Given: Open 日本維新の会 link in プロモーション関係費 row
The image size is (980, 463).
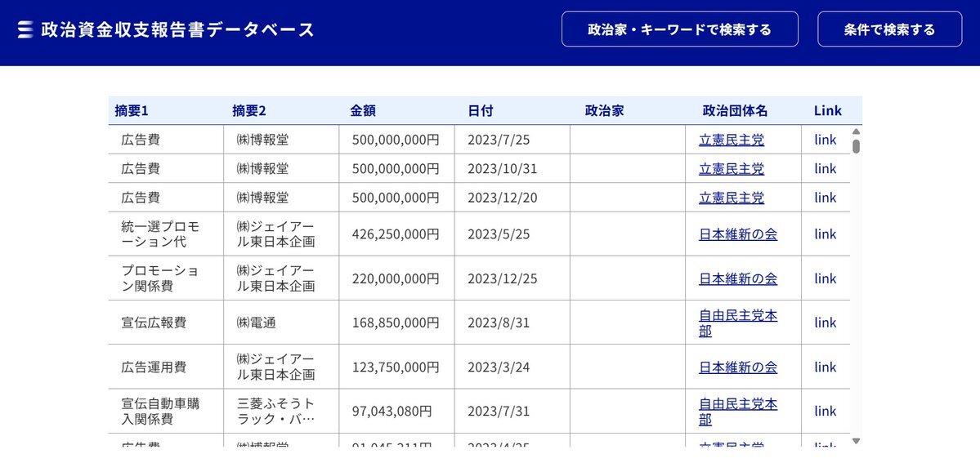Looking at the screenshot, I should tap(738, 278).
